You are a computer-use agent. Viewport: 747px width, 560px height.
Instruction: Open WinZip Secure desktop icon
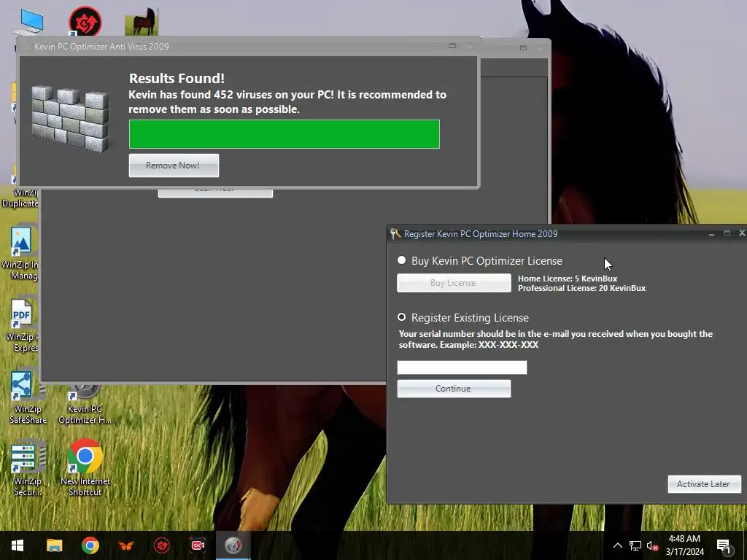(x=28, y=470)
